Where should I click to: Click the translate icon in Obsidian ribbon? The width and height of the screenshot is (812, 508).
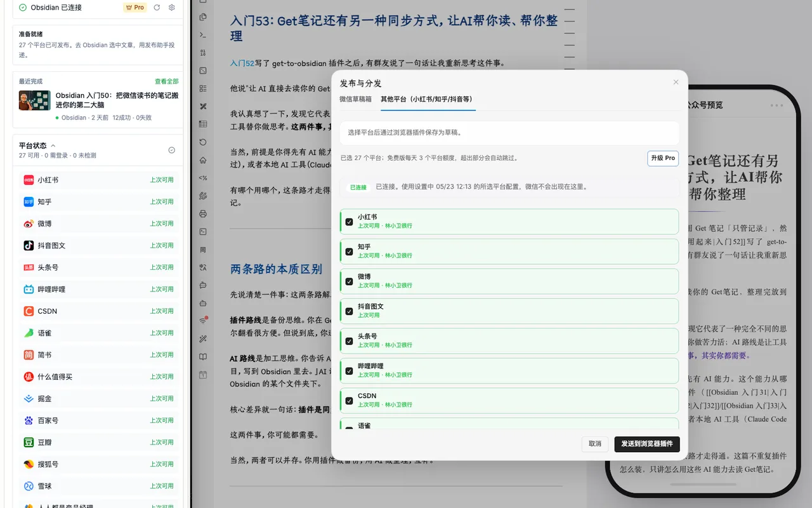(x=203, y=267)
